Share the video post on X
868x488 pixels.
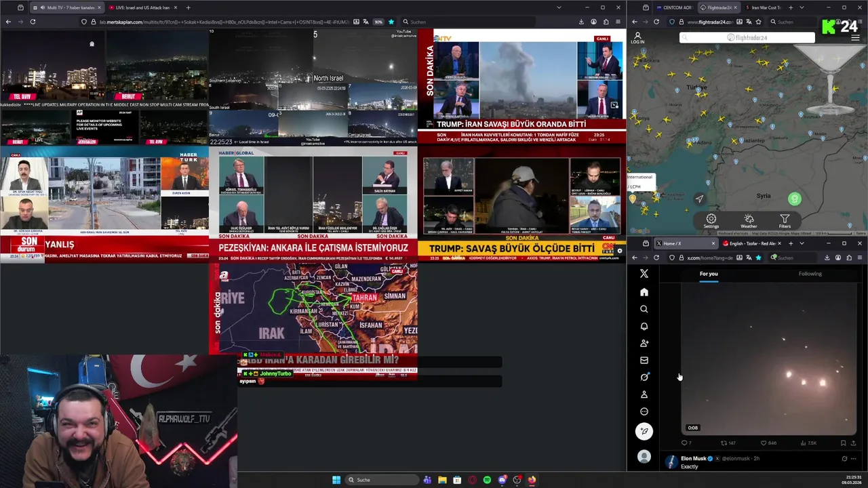click(853, 443)
